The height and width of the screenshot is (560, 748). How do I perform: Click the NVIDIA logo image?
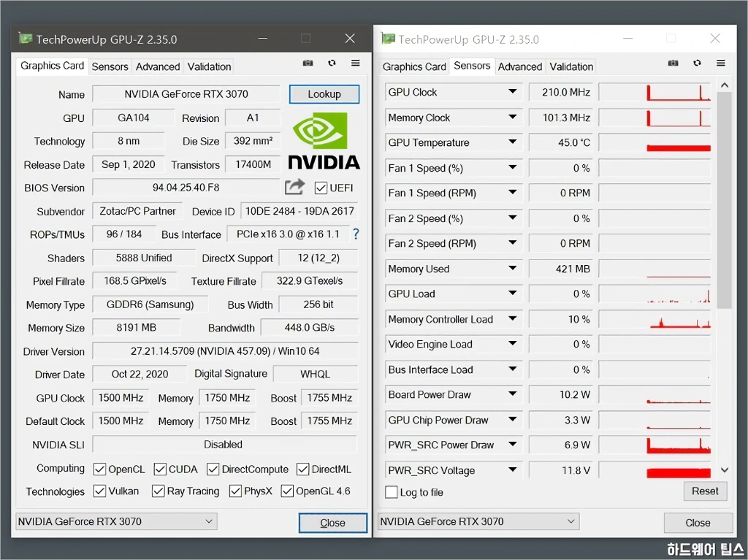point(324,141)
